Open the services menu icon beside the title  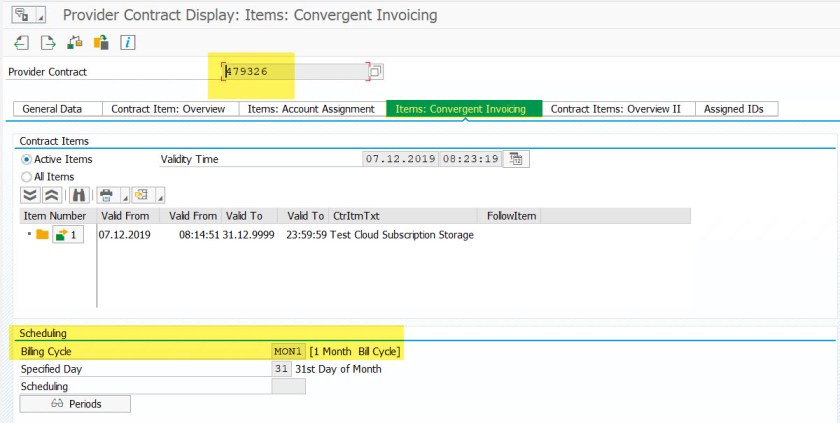(22, 15)
